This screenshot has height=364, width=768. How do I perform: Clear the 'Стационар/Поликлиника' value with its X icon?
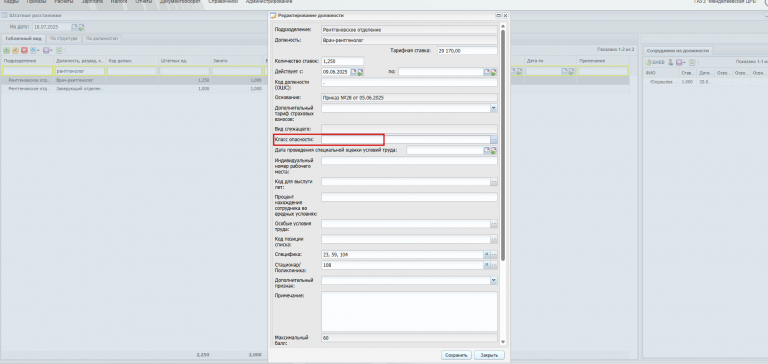click(486, 265)
